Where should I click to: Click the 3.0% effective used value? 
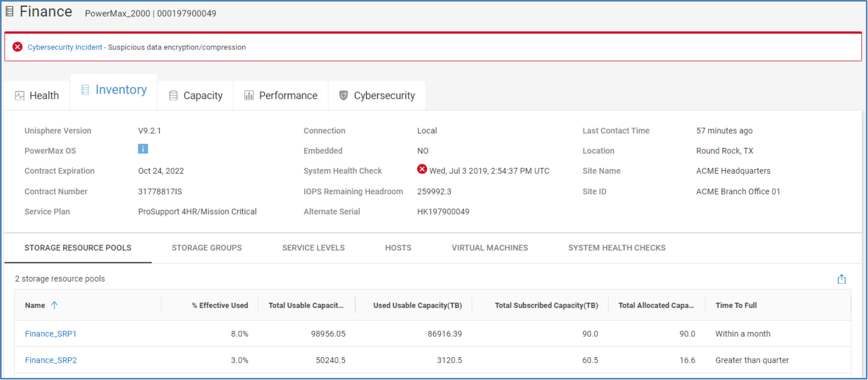click(x=240, y=360)
